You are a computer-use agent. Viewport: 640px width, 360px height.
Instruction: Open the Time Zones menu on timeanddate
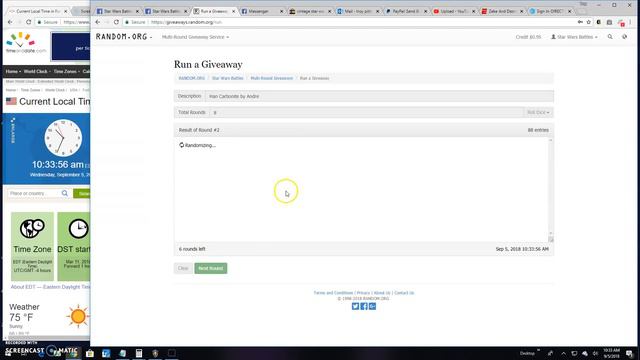tap(67, 71)
